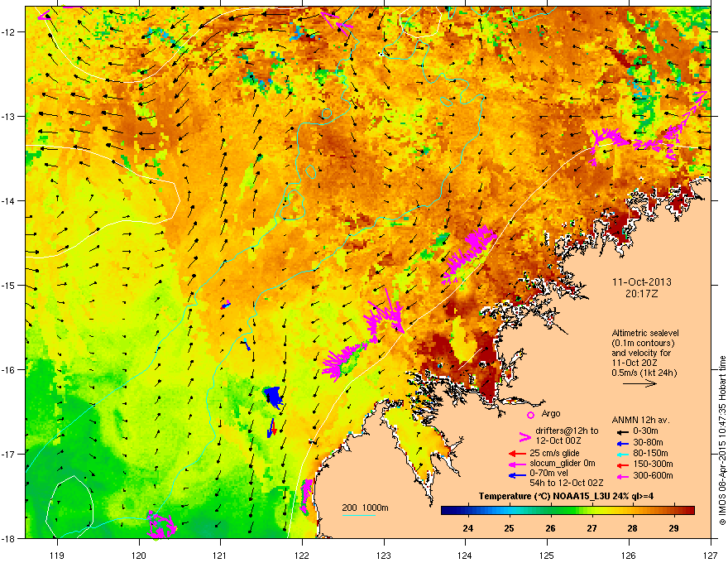Click colorbar tick label 28
The height and width of the screenshot is (563, 728).
pos(632,528)
